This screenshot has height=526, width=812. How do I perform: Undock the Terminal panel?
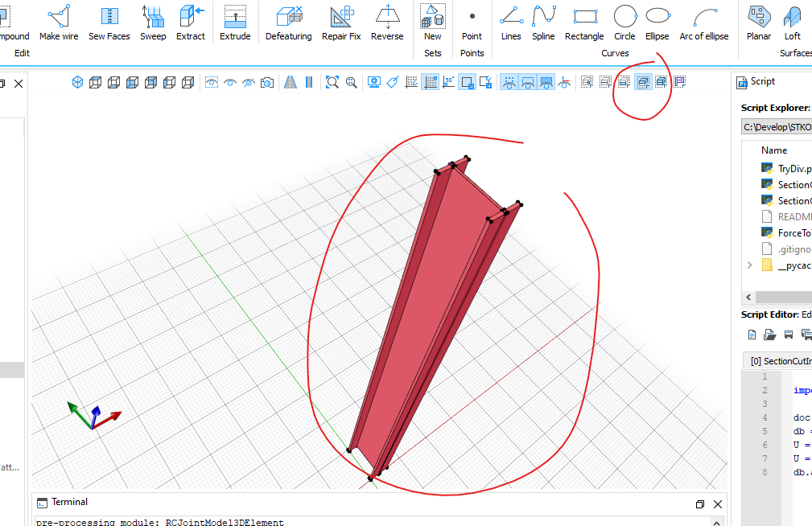[x=699, y=504]
